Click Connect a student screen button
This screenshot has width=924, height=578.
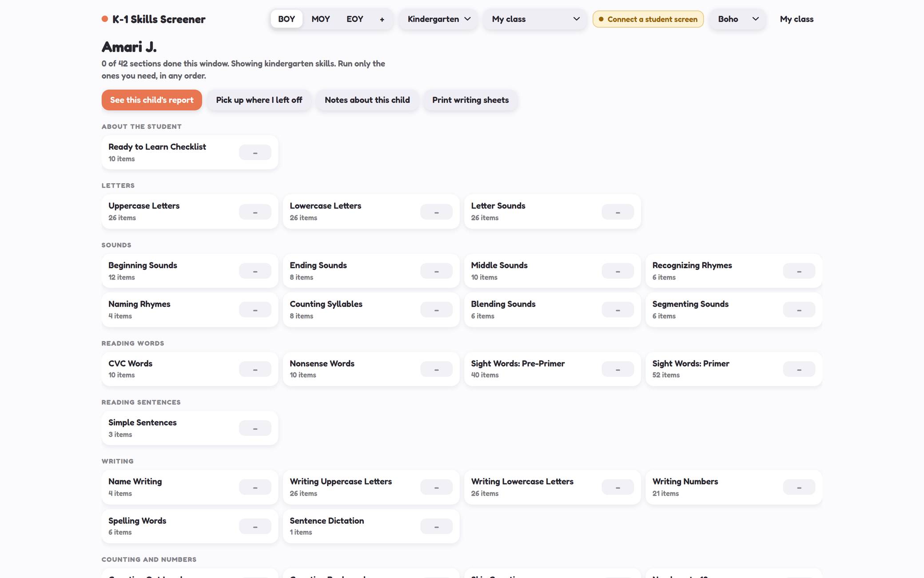point(648,19)
